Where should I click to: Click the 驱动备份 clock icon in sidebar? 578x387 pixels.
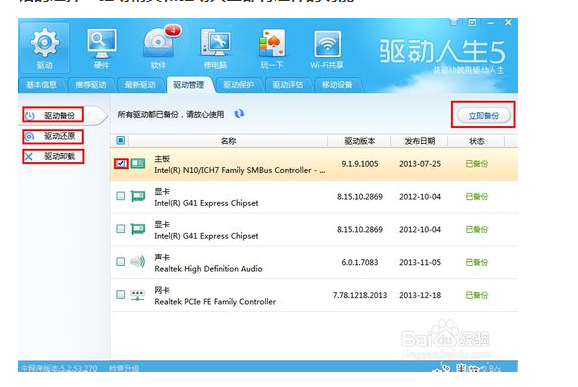tap(30, 115)
